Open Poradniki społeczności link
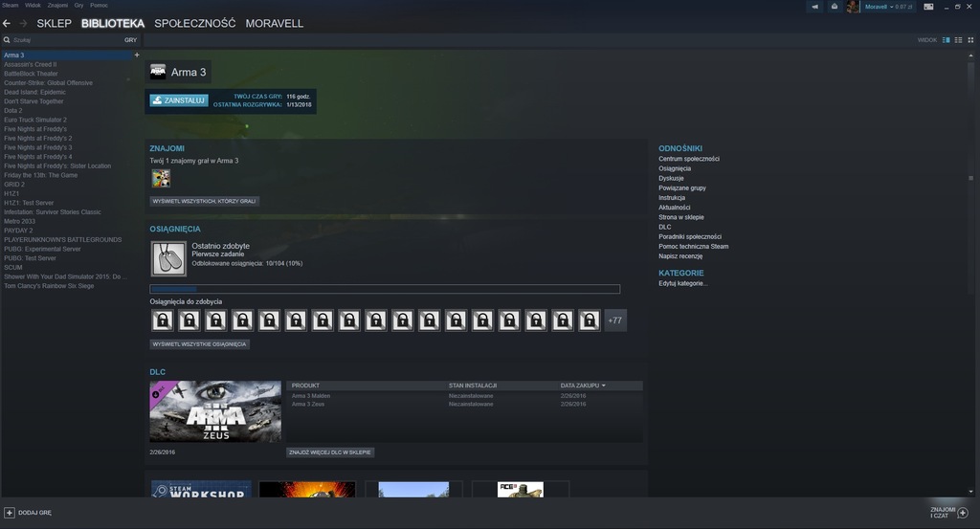Screen dimensions: 980x529 point(689,236)
